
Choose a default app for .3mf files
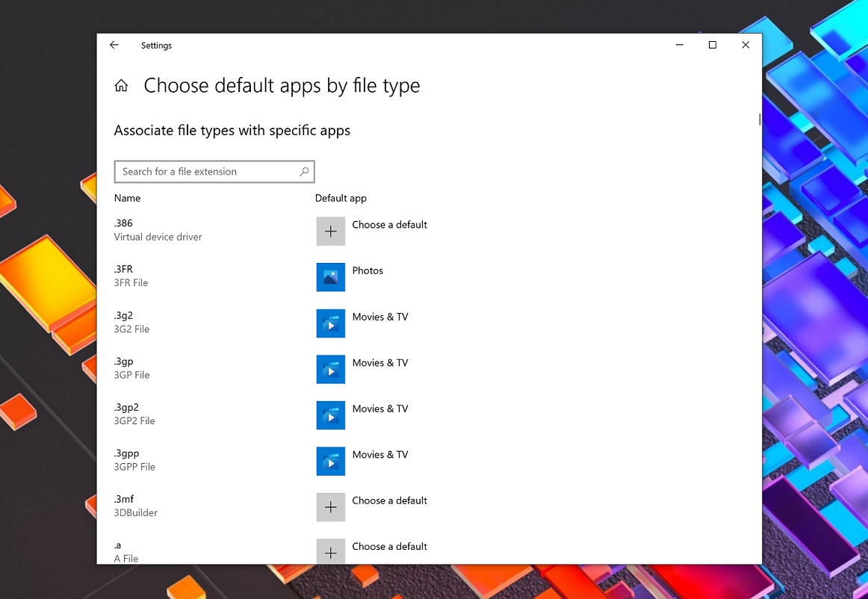389,500
